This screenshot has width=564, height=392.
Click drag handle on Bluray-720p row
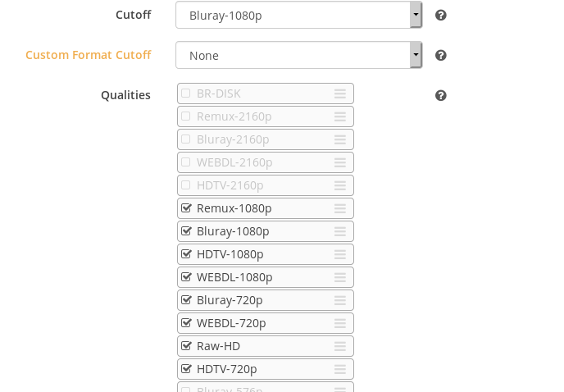(x=340, y=300)
